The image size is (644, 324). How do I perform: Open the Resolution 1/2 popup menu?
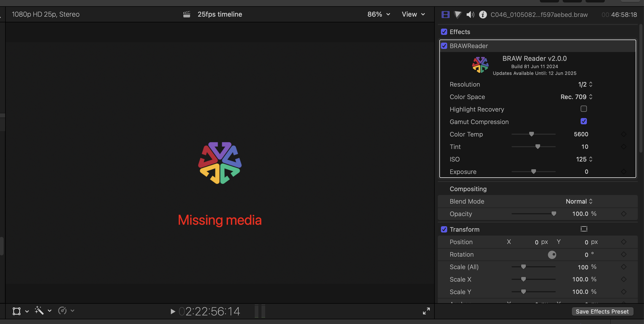pos(585,85)
